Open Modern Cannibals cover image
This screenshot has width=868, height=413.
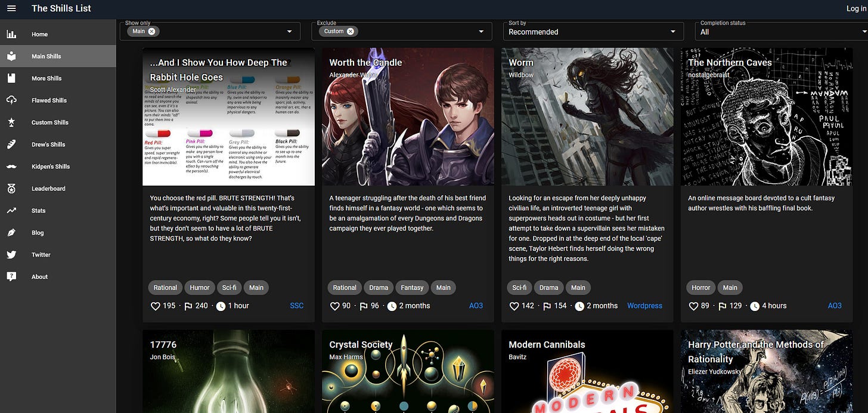(587, 371)
